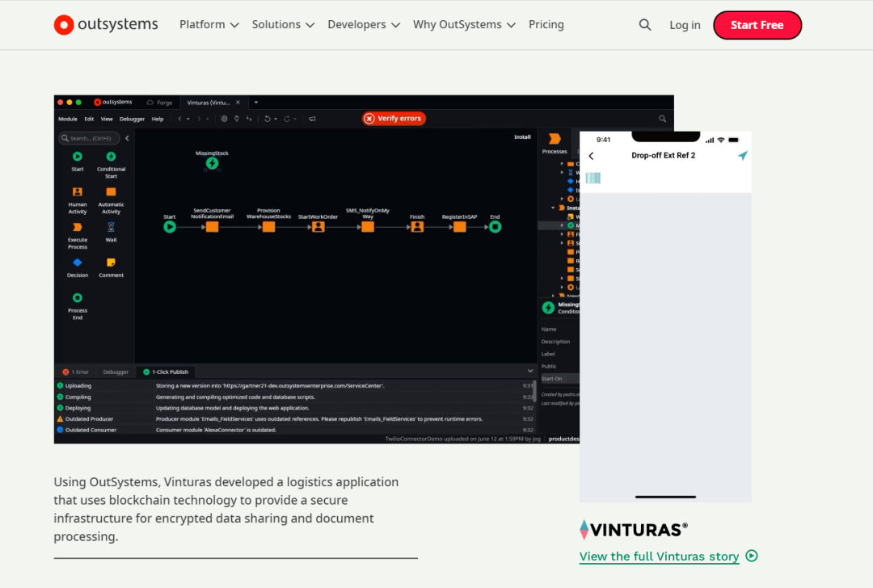
Task: Click the Start Free button
Action: [x=757, y=25]
